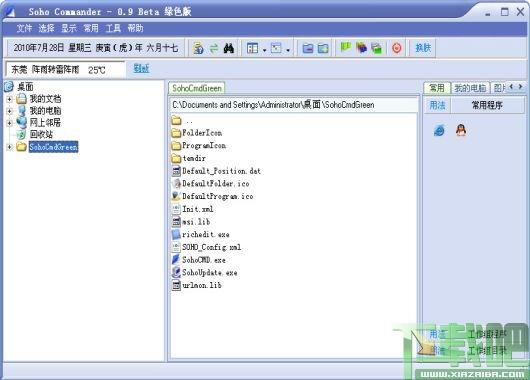This screenshot has height=380, width=530.
Task: Switch to the 我的电脑 tab
Action: coord(470,88)
